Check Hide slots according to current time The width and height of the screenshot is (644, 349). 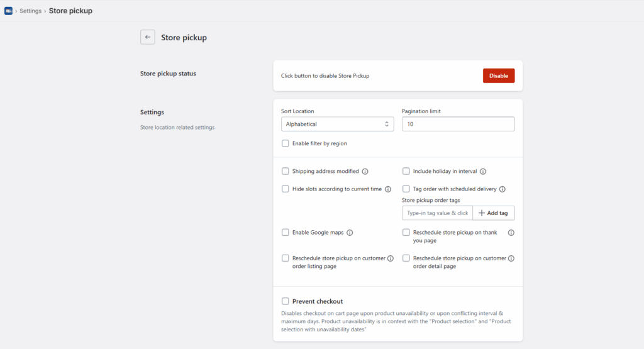285,189
